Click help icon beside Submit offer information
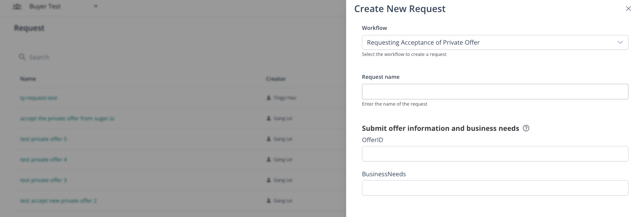644x217 pixels. pyautogui.click(x=526, y=128)
